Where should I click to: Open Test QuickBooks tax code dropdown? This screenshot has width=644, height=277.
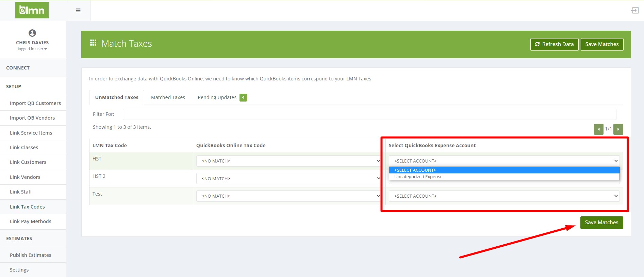(x=289, y=196)
